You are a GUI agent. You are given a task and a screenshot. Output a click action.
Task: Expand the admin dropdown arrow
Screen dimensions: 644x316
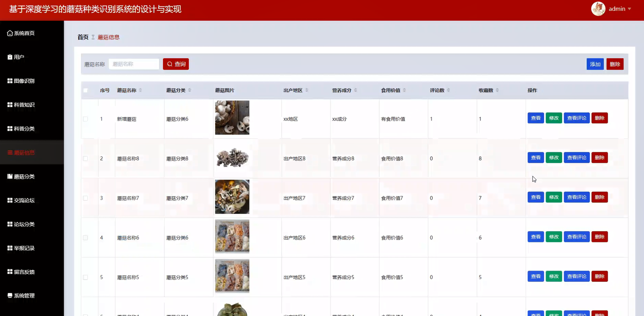click(630, 9)
